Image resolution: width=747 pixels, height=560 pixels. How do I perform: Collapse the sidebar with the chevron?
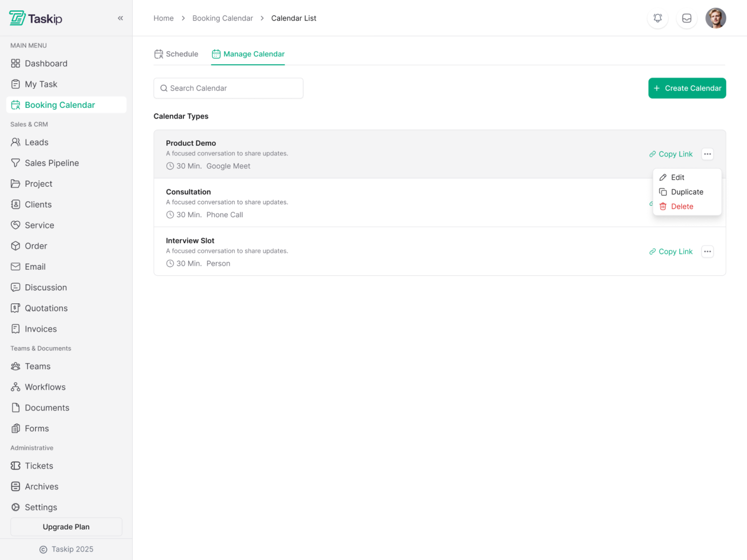point(120,18)
